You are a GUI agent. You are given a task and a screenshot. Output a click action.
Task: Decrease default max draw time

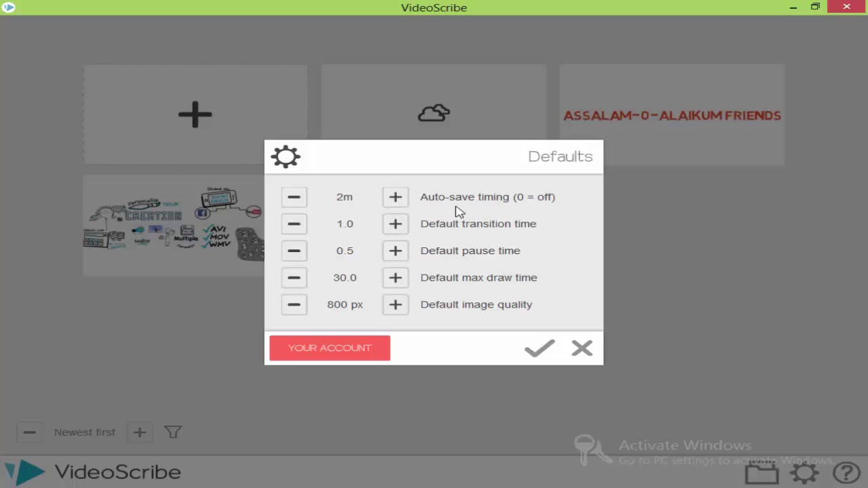[294, 278]
